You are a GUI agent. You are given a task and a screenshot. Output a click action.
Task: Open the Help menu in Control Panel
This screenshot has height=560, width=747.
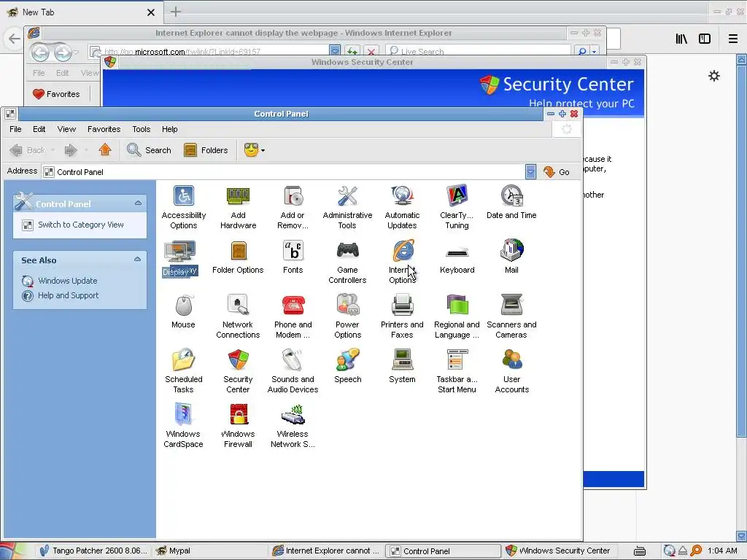(169, 129)
